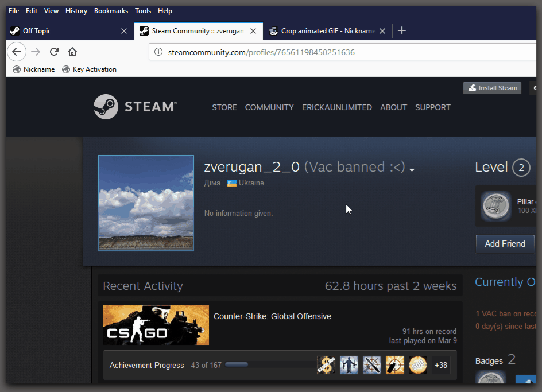Expand the profile name history dropdown arrow
This screenshot has width=542, height=392.
412,170
